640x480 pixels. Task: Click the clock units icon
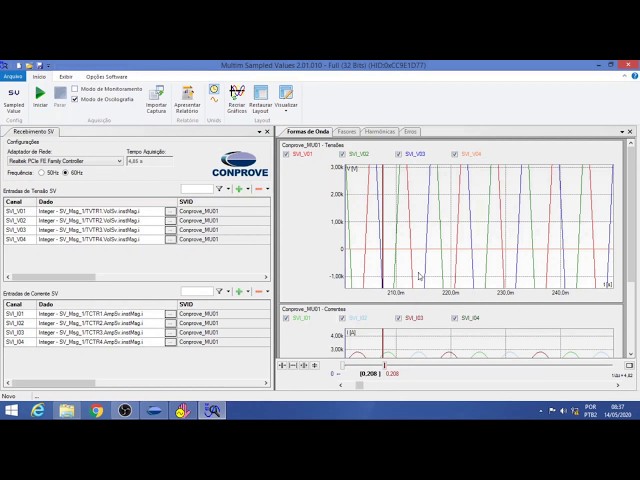click(x=214, y=89)
